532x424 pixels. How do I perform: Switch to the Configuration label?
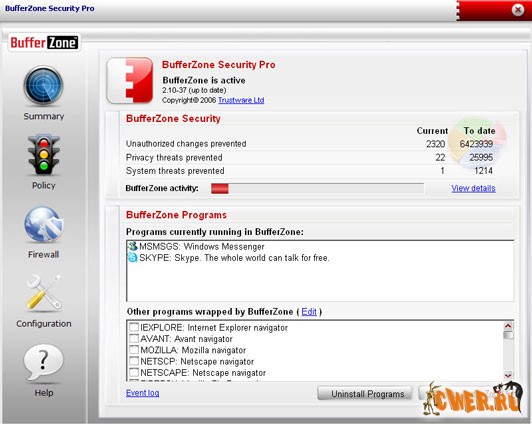[x=44, y=324]
